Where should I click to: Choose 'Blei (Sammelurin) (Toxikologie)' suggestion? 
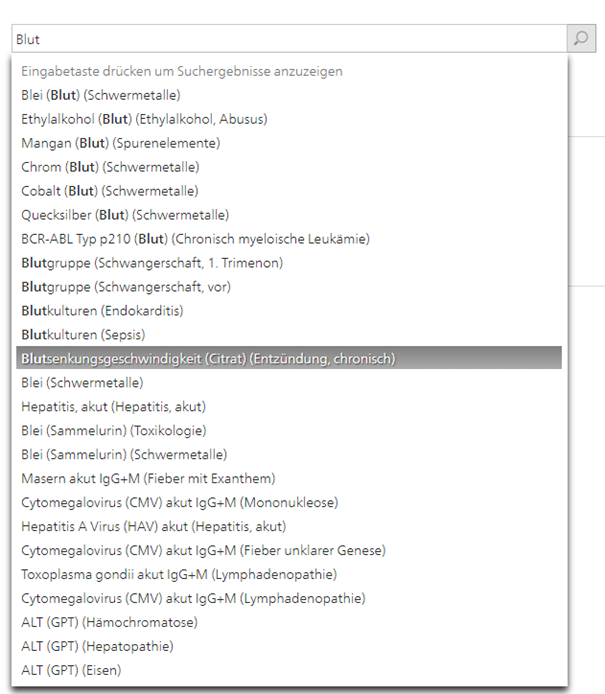tap(114, 431)
